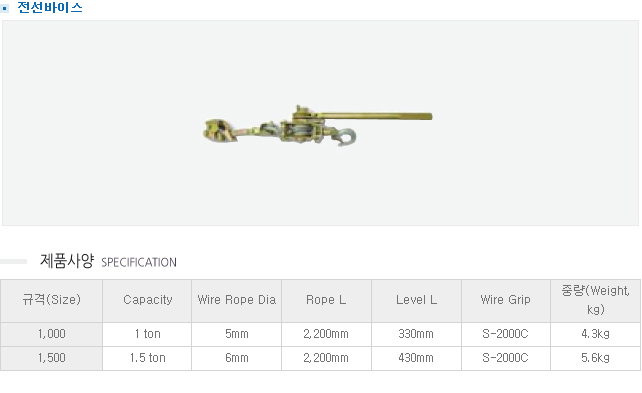Image resolution: width=642 pixels, height=393 pixels.
Task: Select the 5.6kg weight cell
Action: coord(595,358)
